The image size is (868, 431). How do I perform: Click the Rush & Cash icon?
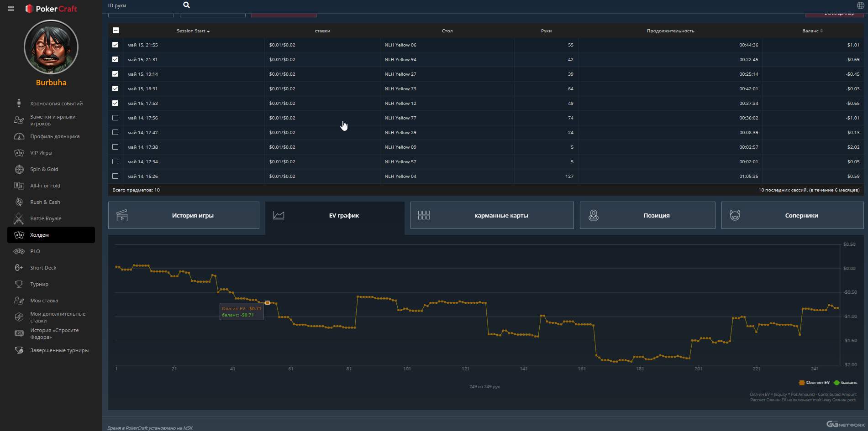pyautogui.click(x=19, y=202)
